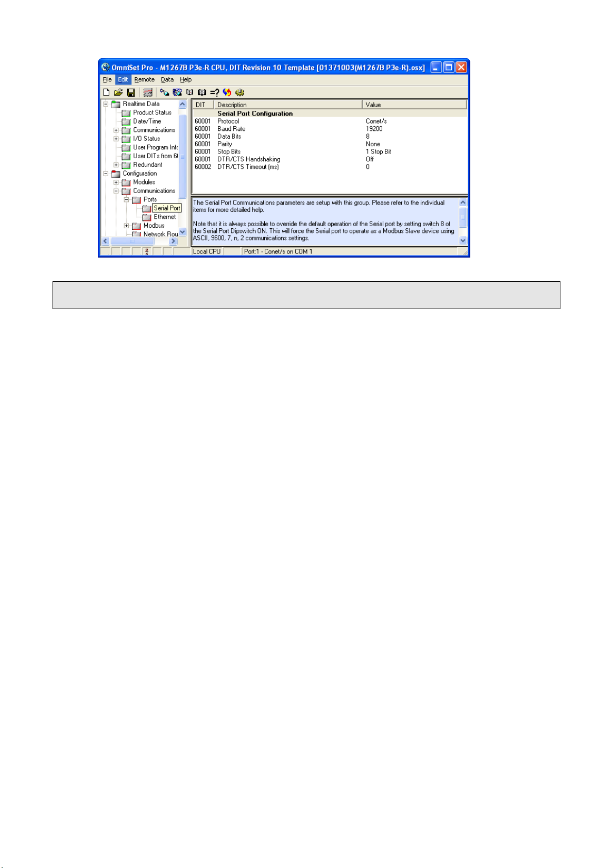
Task: Click the single open book toolbar icon
Action: (190, 93)
